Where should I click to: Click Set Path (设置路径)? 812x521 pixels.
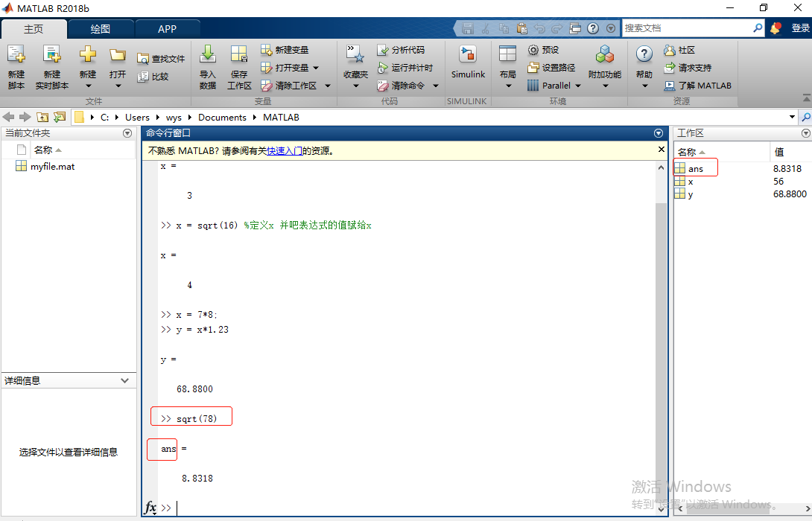[x=551, y=68]
